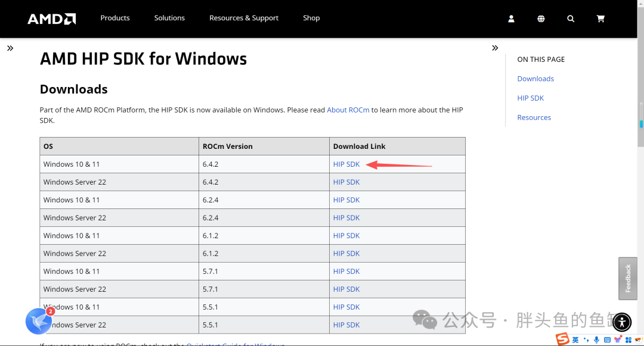Open the globe language selector
Viewport: 644px width, 346px height.
coord(541,18)
